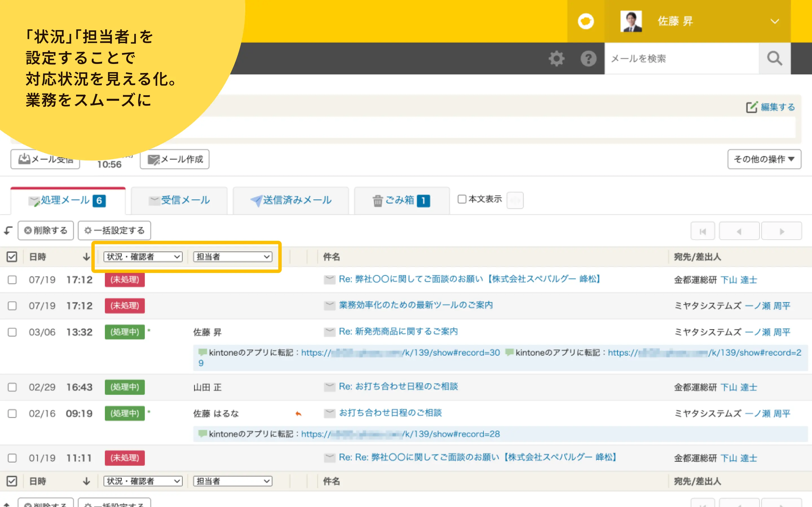This screenshot has height=507, width=812.
Task: Switch to the 受信メール tab
Action: coord(180,201)
